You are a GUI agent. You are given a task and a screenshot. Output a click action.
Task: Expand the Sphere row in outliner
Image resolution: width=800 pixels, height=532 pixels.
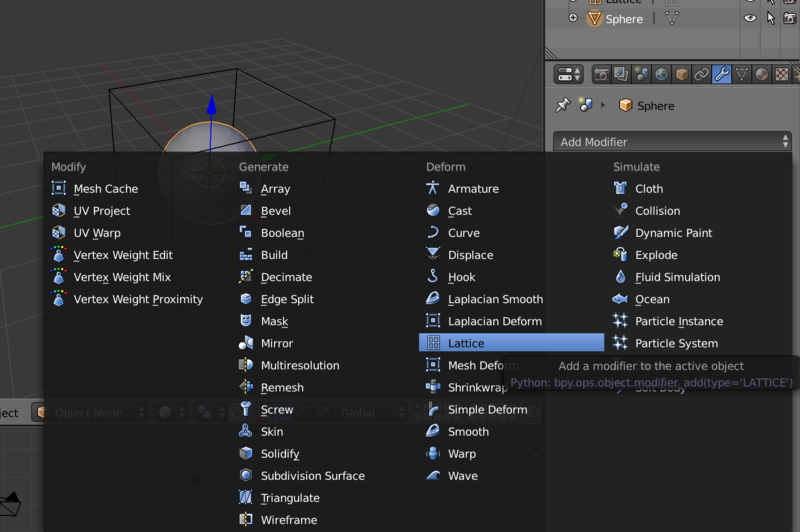point(573,18)
